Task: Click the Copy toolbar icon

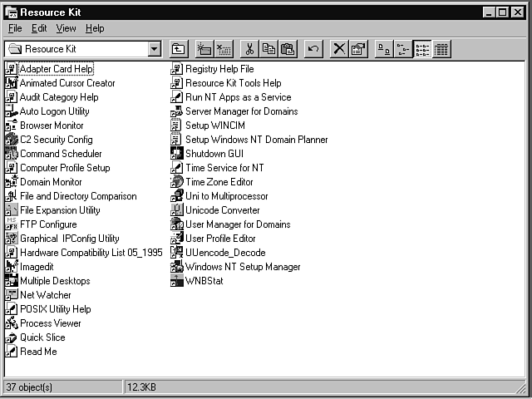Action: (x=268, y=49)
